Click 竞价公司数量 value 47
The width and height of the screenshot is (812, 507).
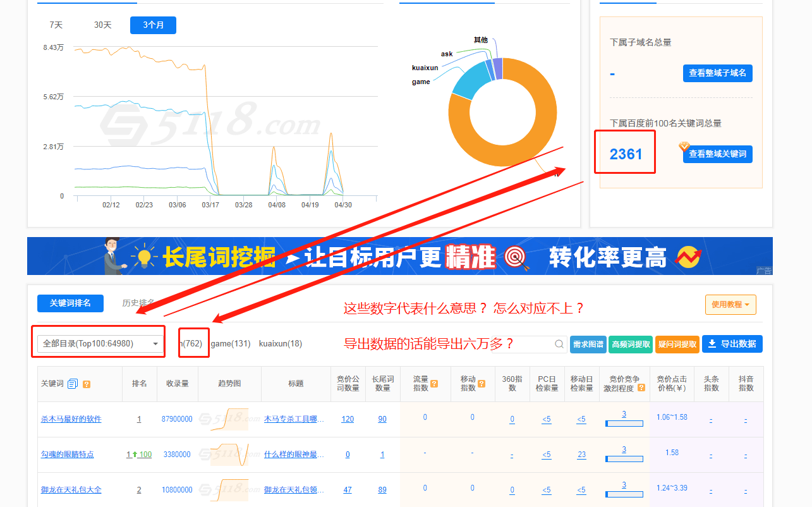348,490
